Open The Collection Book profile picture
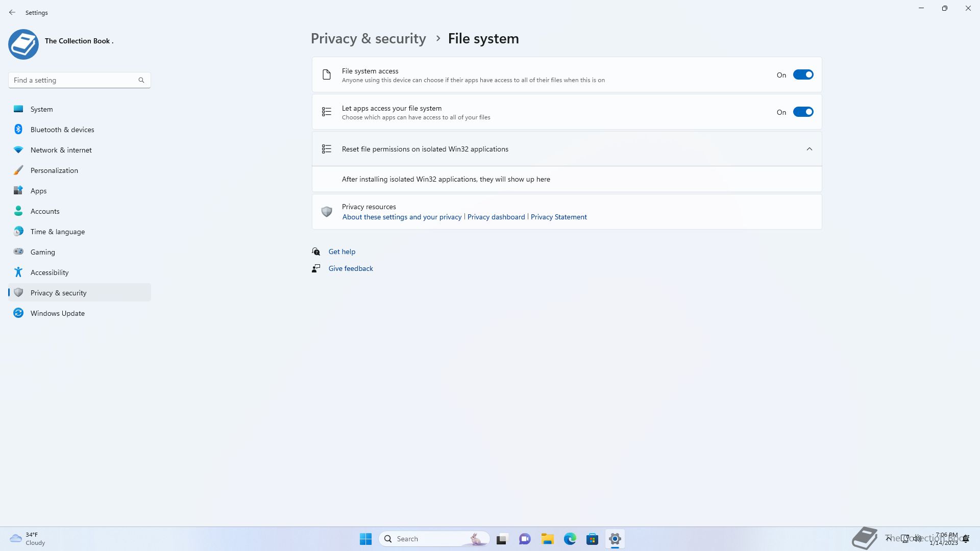Screen dimensions: 980x551 23,44
